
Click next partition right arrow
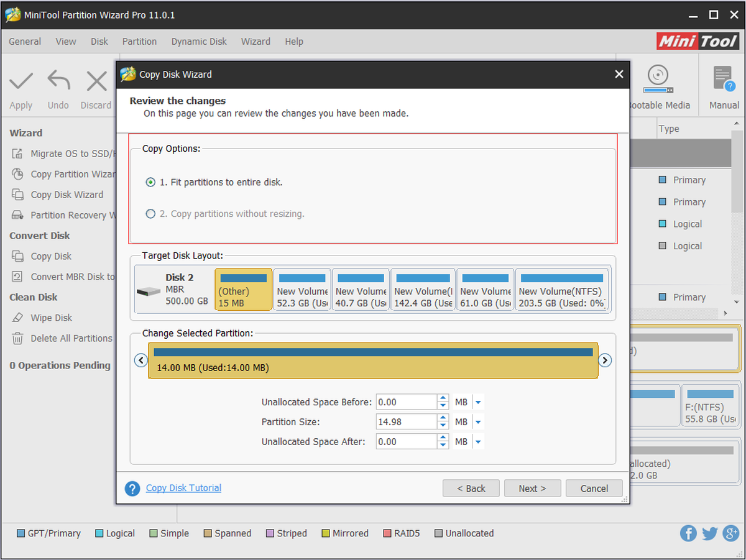605,360
